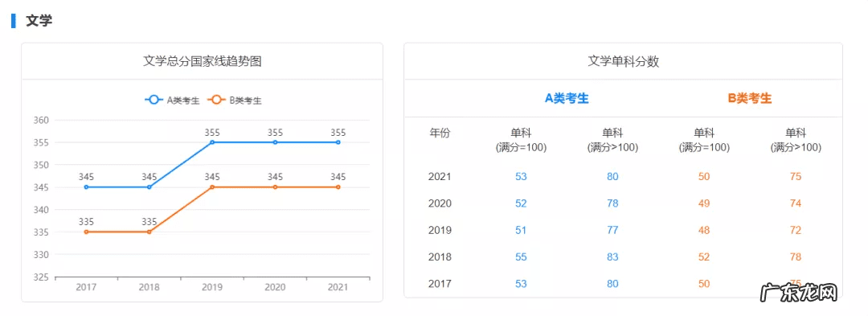Viewport: 868px width, 316px height.
Task: Click 2017 row A类 score 53
Action: [521, 284]
